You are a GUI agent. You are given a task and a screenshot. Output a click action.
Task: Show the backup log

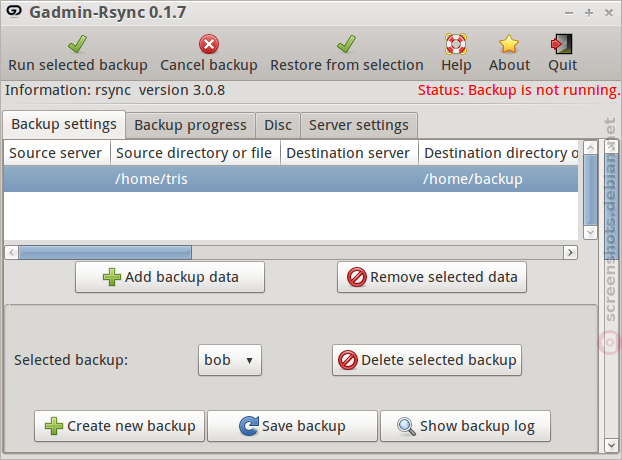click(465, 426)
